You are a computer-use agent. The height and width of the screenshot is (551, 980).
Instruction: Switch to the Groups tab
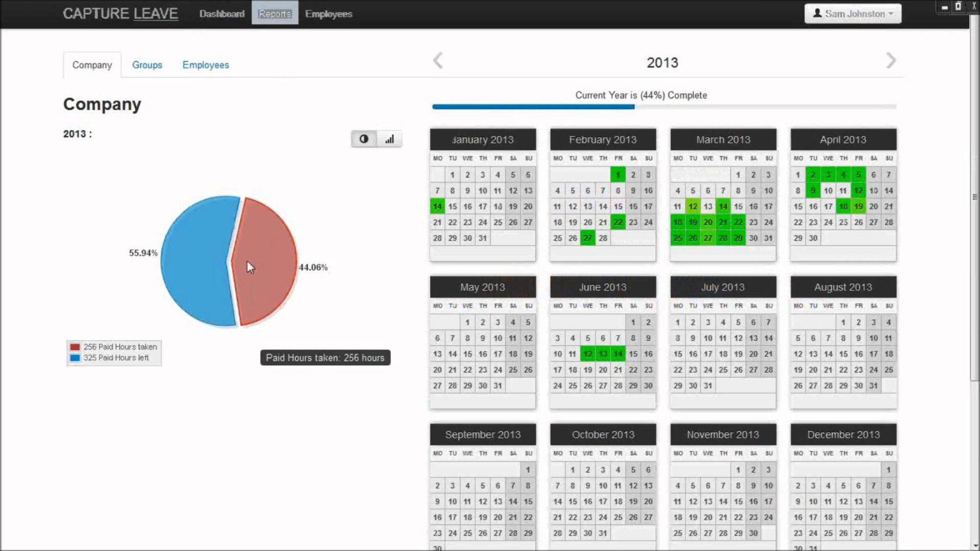(x=147, y=65)
